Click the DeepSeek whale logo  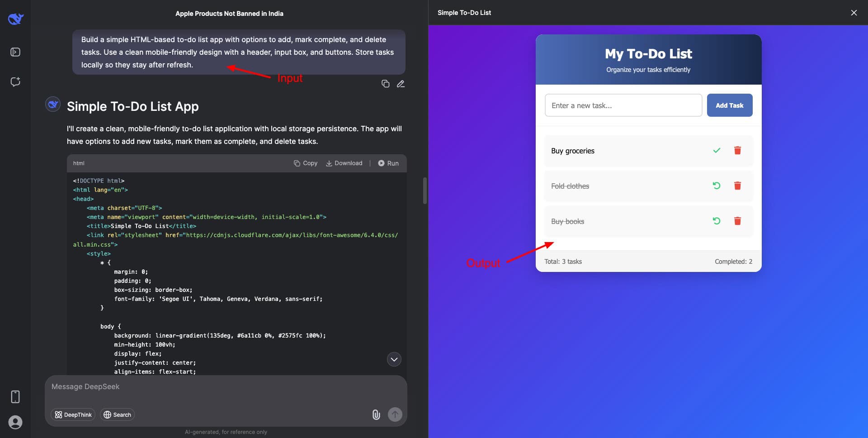pyautogui.click(x=15, y=19)
